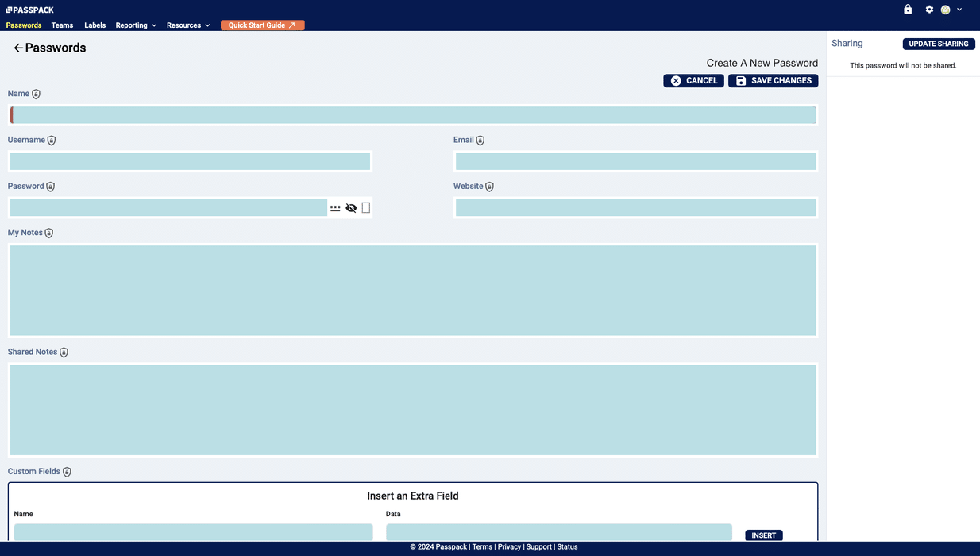This screenshot has height=556, width=980.
Task: Open the account chevron dropdown
Action: pyautogui.click(x=959, y=9)
